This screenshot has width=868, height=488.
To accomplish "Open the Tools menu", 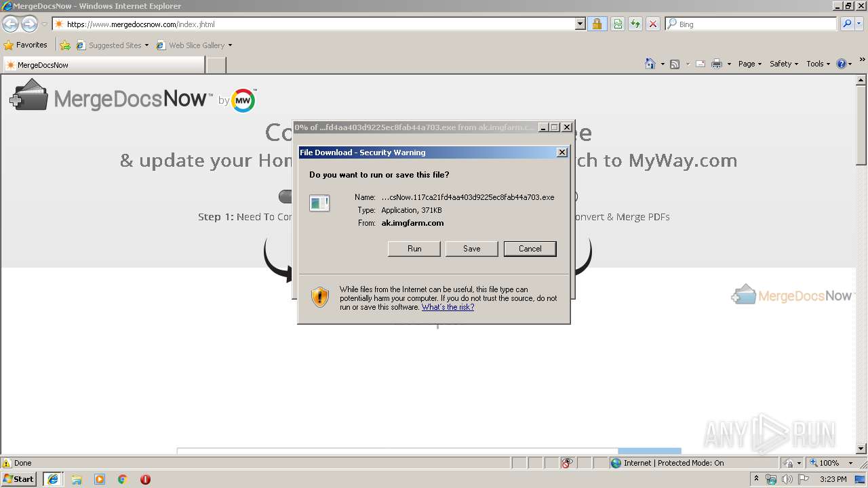I will point(818,64).
